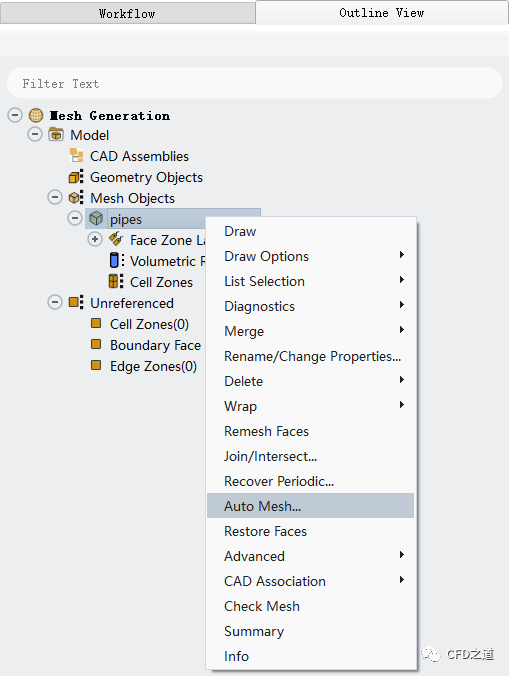Click the Mesh Generation globe icon
The width and height of the screenshot is (509, 676).
(36, 115)
